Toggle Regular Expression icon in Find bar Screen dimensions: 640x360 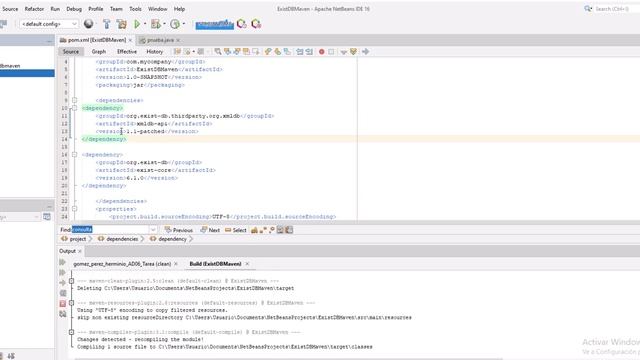[271, 230]
